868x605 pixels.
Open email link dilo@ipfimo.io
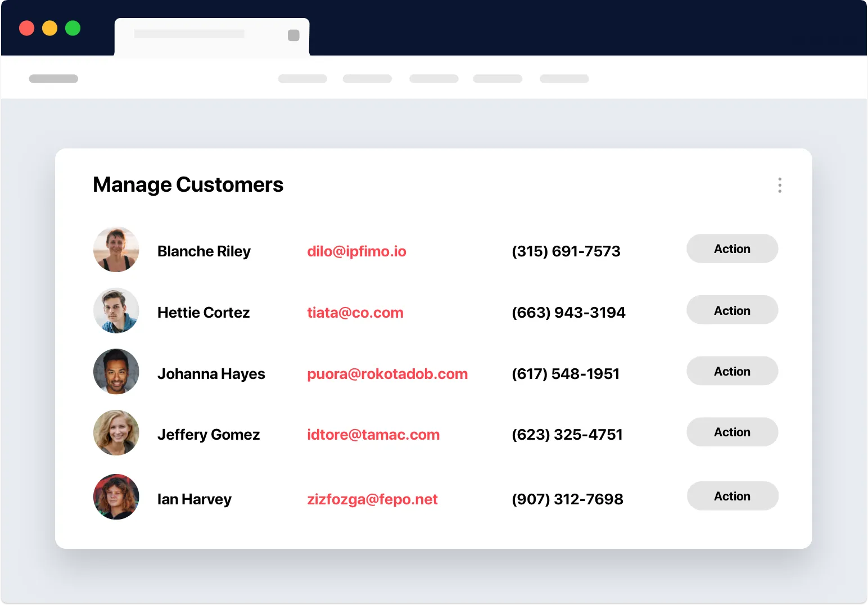(x=356, y=251)
